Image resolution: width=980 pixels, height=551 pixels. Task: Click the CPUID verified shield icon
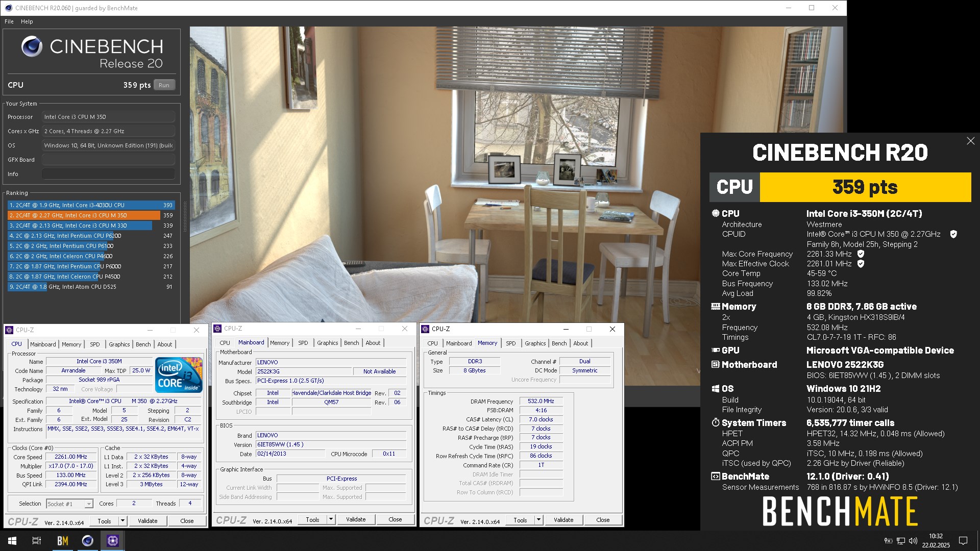tap(953, 234)
